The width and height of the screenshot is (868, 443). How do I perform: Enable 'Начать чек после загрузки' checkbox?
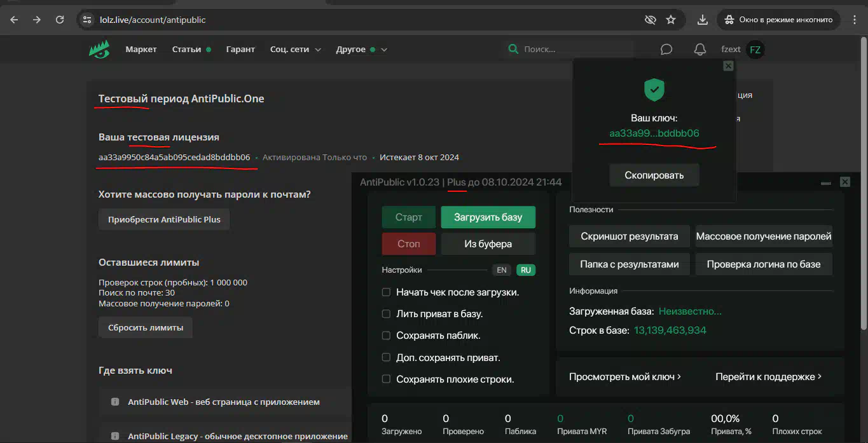pyautogui.click(x=386, y=292)
